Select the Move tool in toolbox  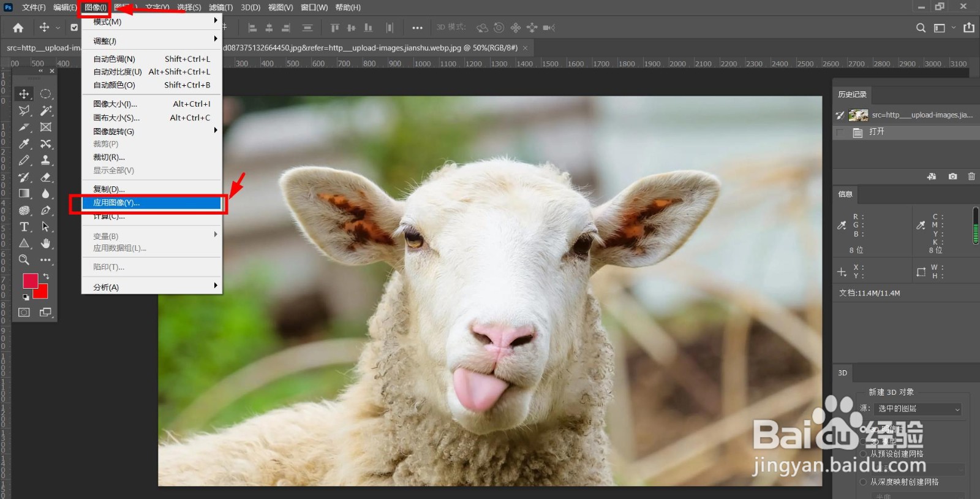24,94
